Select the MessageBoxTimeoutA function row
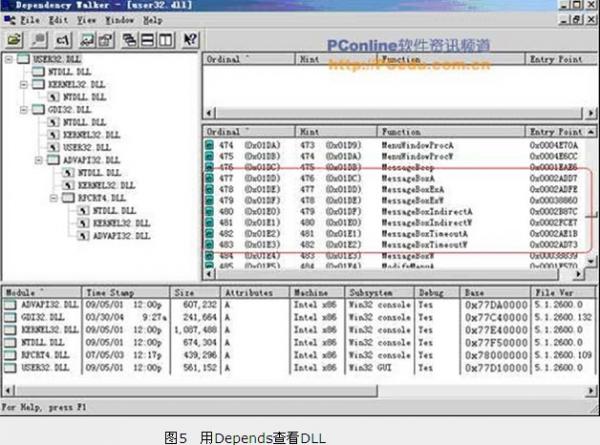Image resolution: width=600 pixels, height=445 pixels. click(395, 234)
